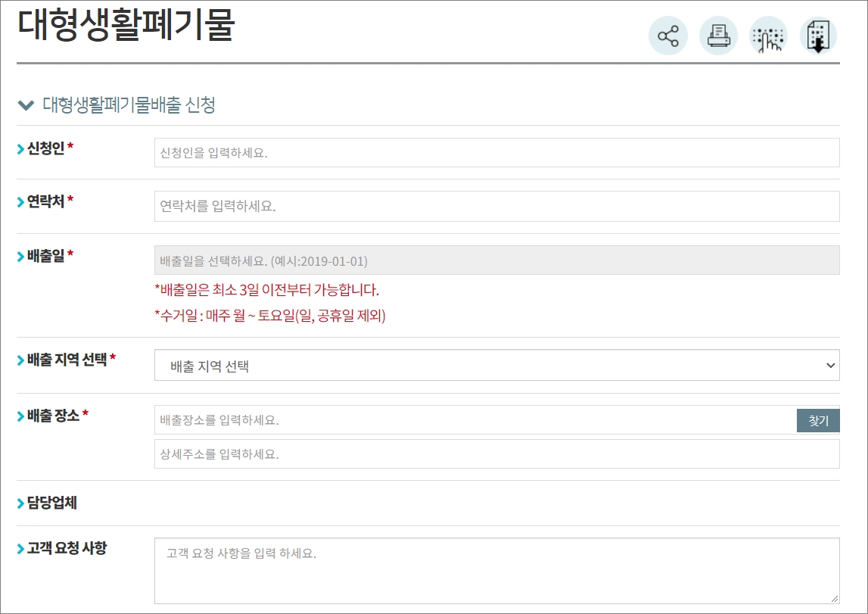The height and width of the screenshot is (614, 868).
Task: Open the print icon to print this page
Action: (x=717, y=34)
